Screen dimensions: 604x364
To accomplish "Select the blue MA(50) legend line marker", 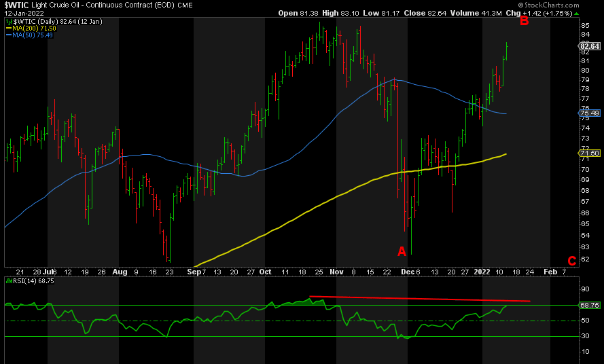I will click(x=9, y=35).
